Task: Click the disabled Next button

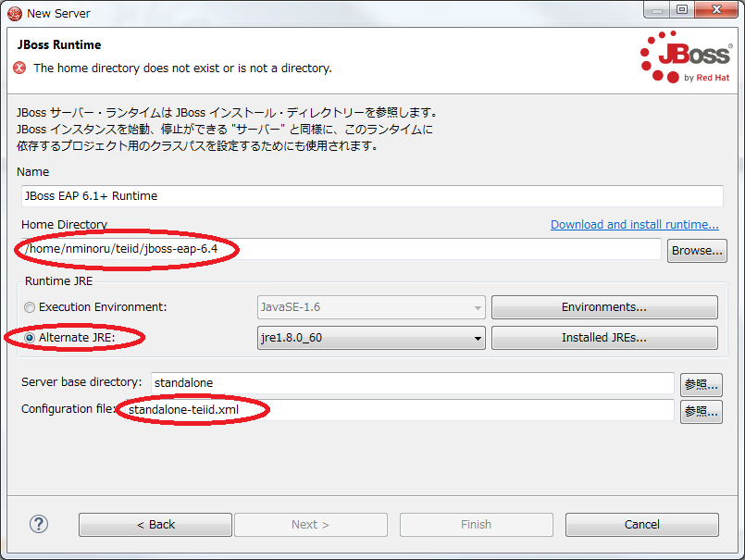Action: pyautogui.click(x=311, y=524)
